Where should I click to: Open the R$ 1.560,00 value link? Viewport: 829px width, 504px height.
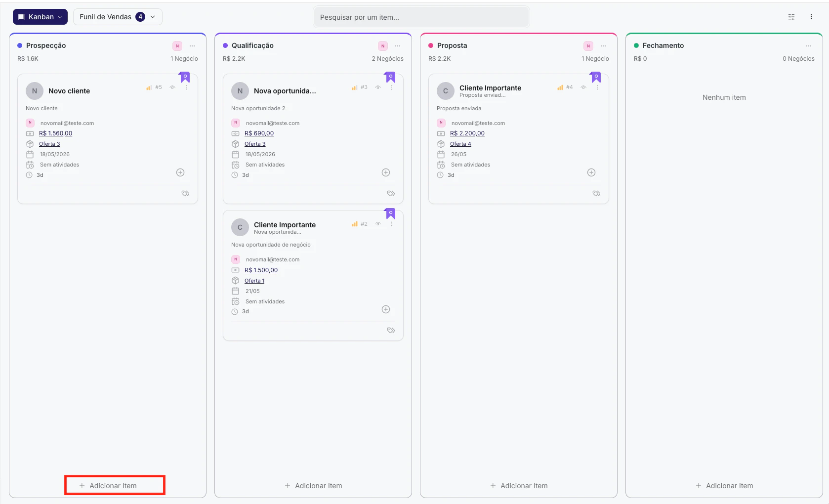tap(56, 133)
